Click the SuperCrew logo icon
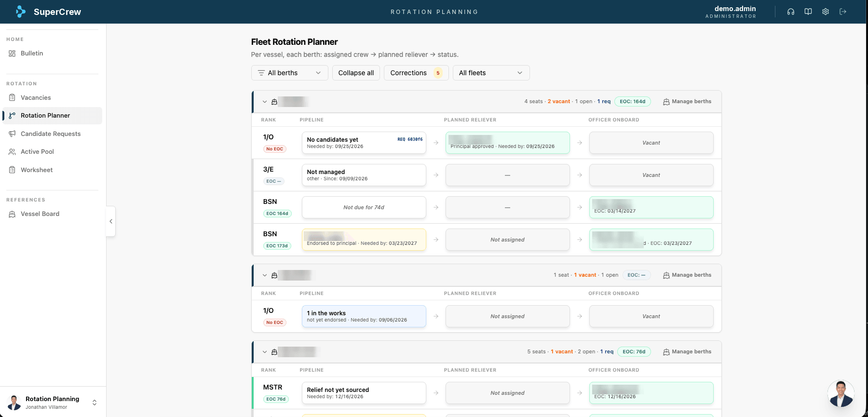The image size is (868, 417). pos(21,12)
